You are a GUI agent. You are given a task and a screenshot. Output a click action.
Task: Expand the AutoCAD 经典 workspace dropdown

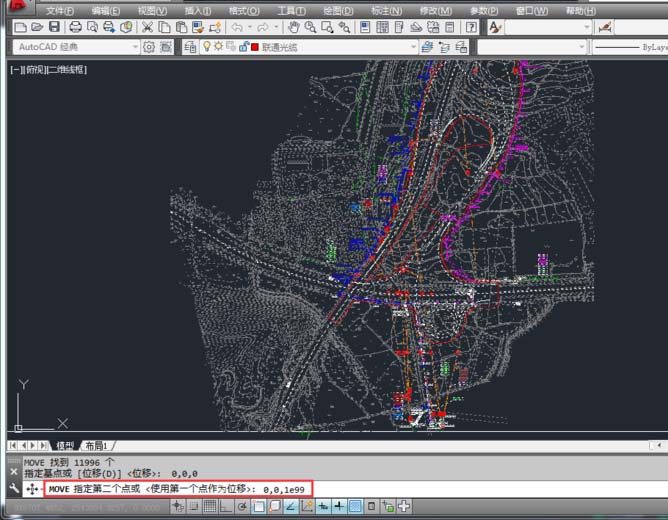[136, 47]
